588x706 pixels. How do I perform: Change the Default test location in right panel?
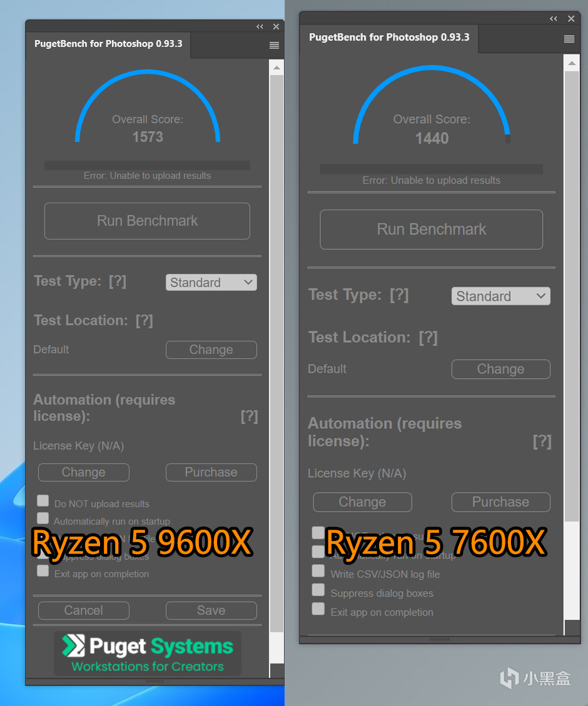click(500, 369)
